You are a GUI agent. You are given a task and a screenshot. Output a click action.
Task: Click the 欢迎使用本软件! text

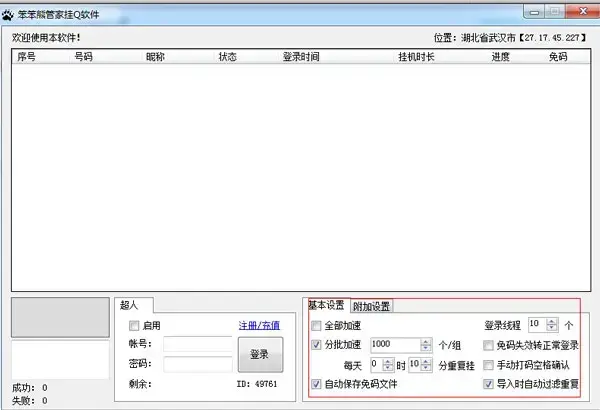click(46, 38)
